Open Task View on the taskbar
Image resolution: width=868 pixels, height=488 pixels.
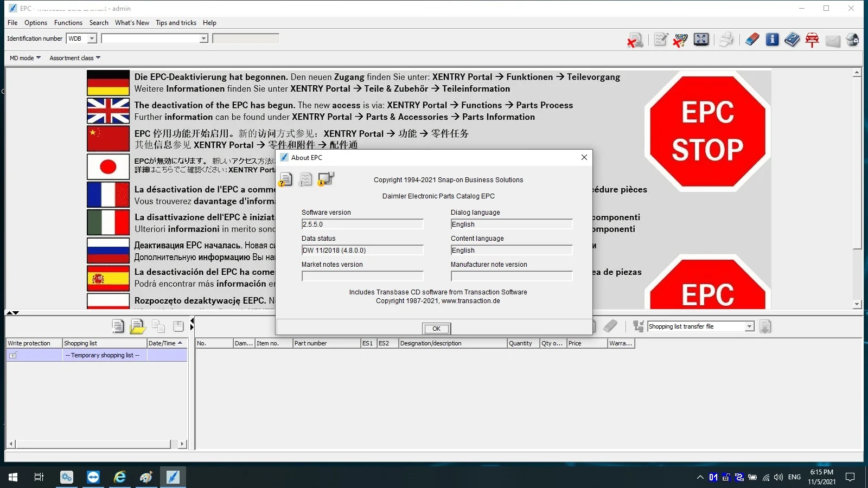click(x=39, y=477)
